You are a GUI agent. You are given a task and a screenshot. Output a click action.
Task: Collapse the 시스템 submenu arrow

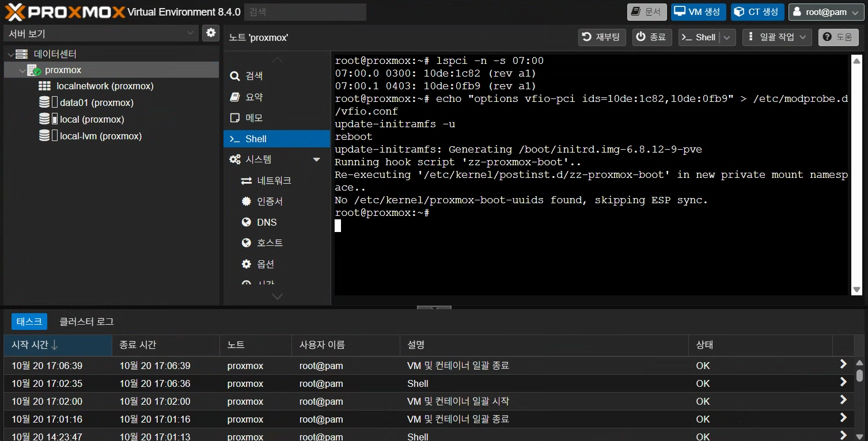pyautogui.click(x=317, y=159)
